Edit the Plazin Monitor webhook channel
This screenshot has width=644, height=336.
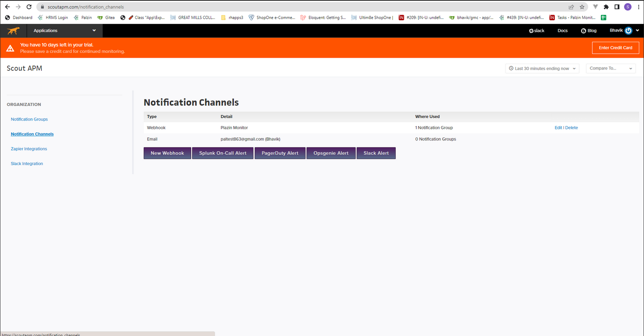[558, 128]
